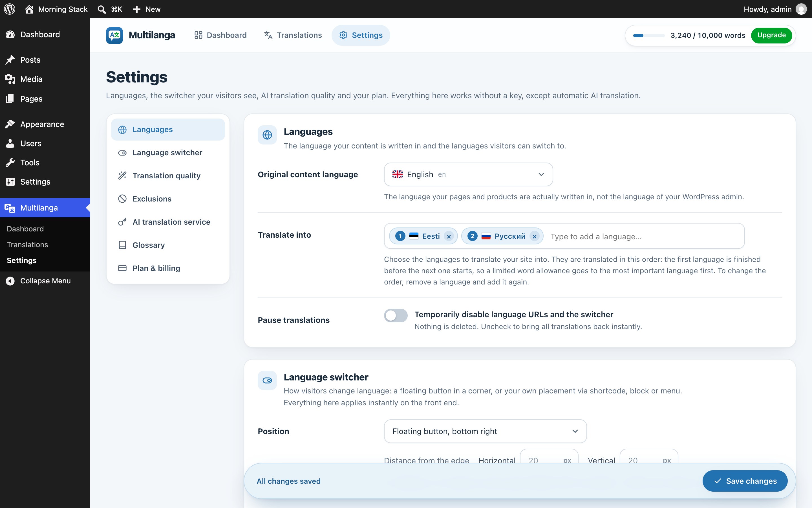Toggle the Pause translations switch
Viewport: 812px width, 508px height.
(396, 315)
